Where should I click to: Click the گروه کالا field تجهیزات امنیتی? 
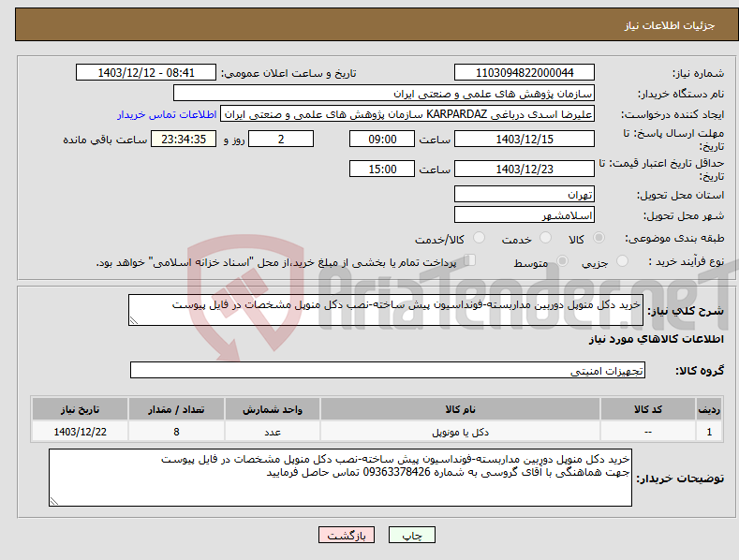[388, 371]
